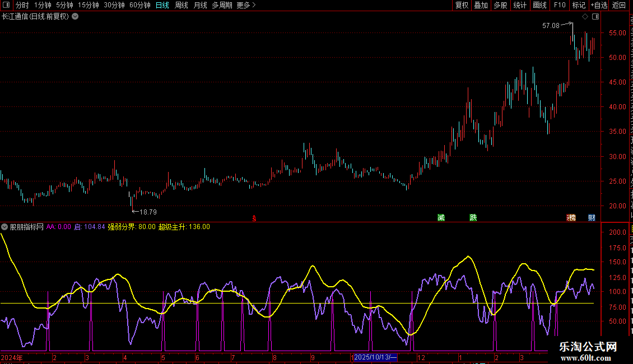Click the 返回 back button
This screenshot has width=633, height=364.
pos(619,5)
